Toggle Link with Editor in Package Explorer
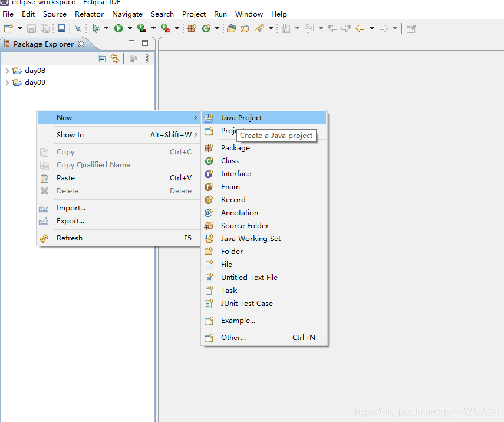504x422 pixels. [x=115, y=58]
